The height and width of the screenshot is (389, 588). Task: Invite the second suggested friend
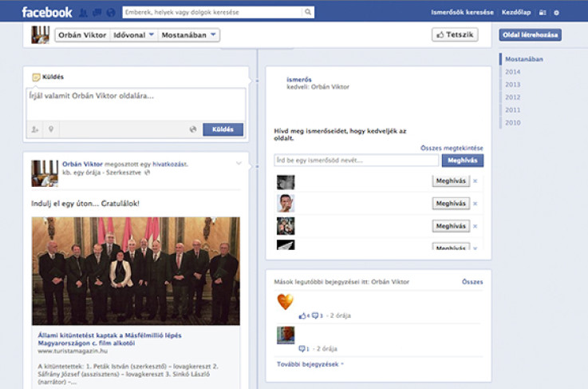tap(451, 204)
